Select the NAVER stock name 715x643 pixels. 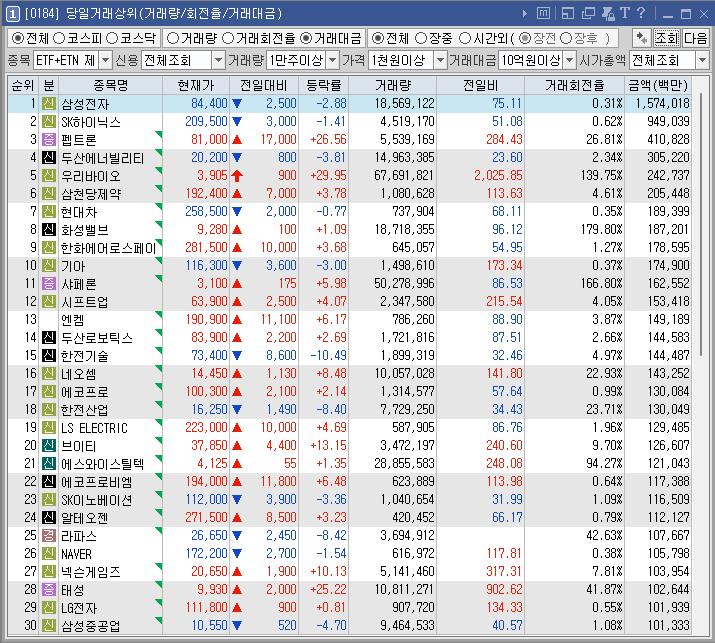point(77,554)
